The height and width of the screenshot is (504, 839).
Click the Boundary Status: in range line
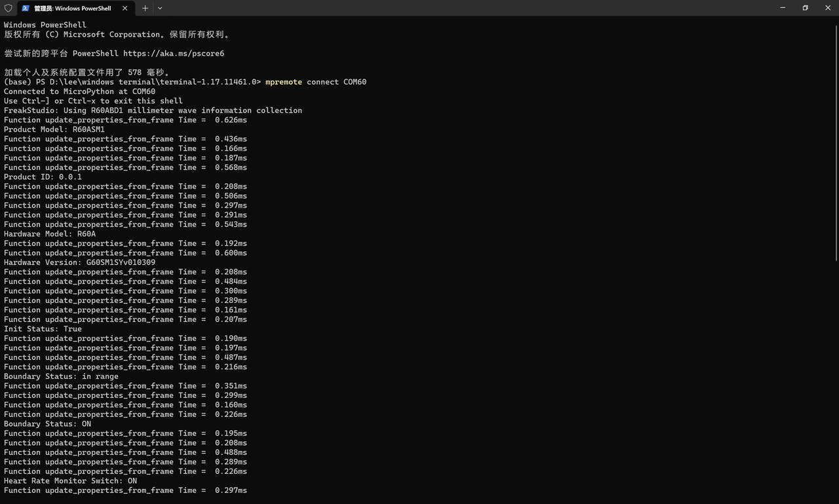pyautogui.click(x=62, y=376)
